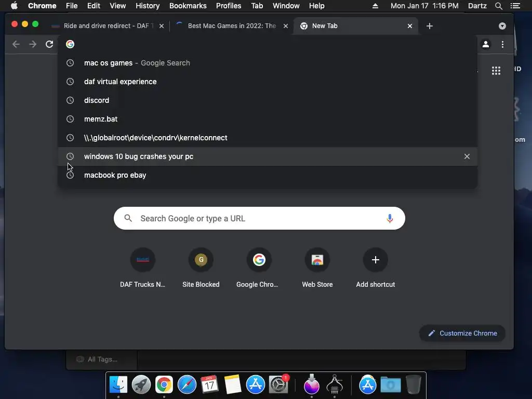Screen dimensions: 532x399
Task: Click Add shortcut tile
Action: 375,268
